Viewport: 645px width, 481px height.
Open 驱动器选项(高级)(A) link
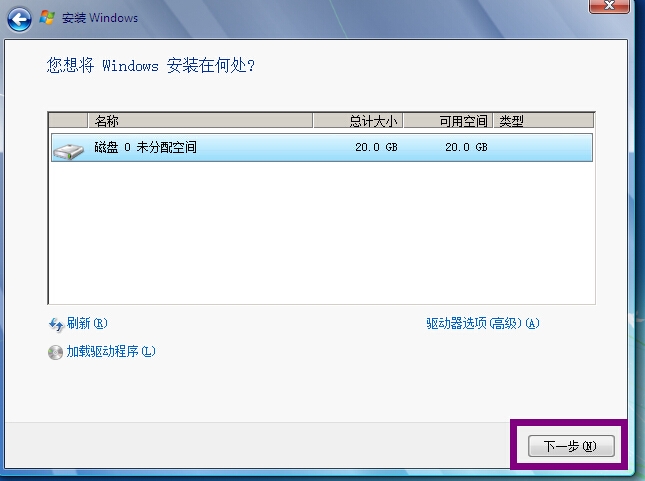tap(483, 323)
